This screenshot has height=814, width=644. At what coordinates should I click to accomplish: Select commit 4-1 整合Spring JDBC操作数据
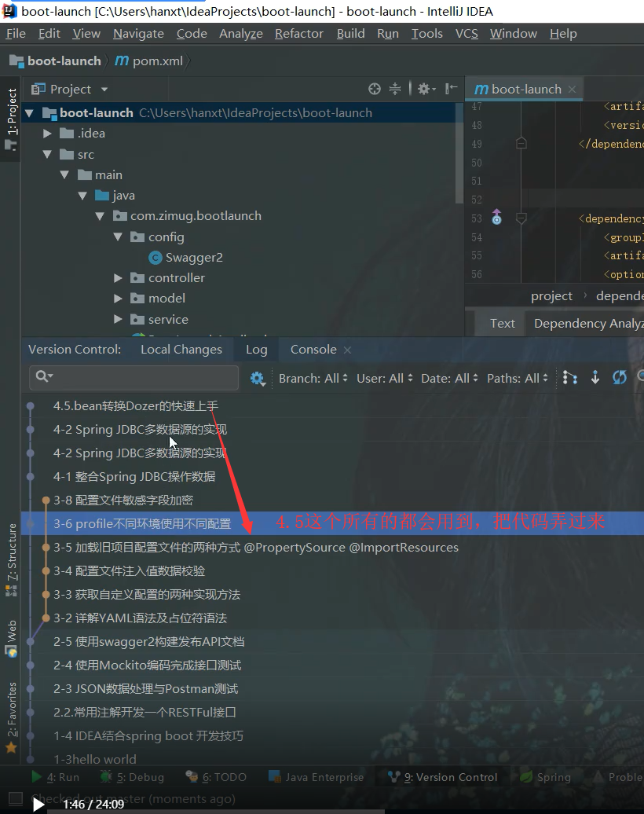point(134,477)
